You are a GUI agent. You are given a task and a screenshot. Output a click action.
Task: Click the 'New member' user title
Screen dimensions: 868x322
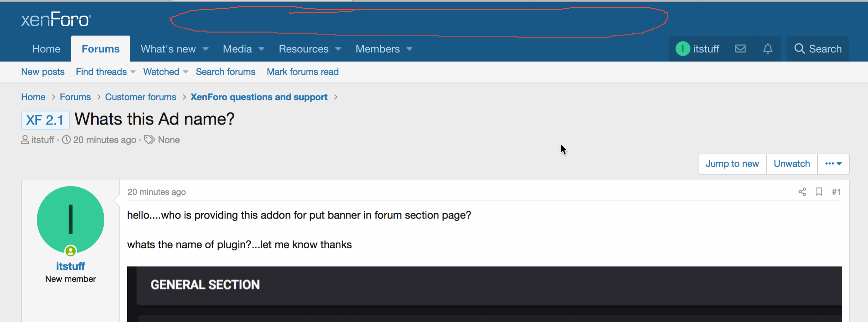71,279
